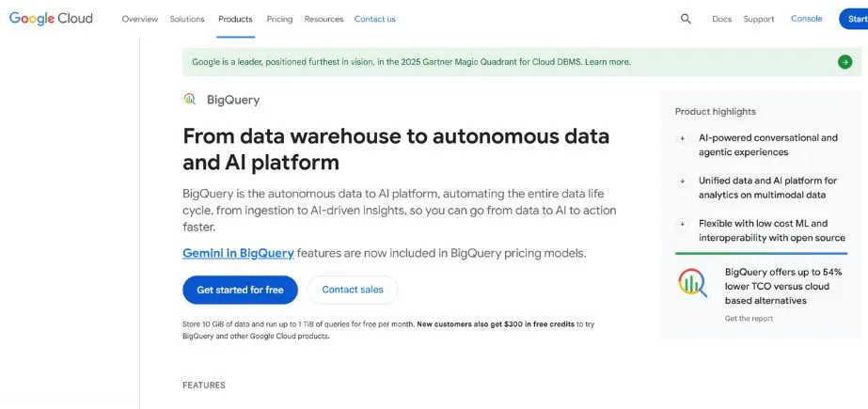Click the green arrow icon in banner

pyautogui.click(x=844, y=62)
